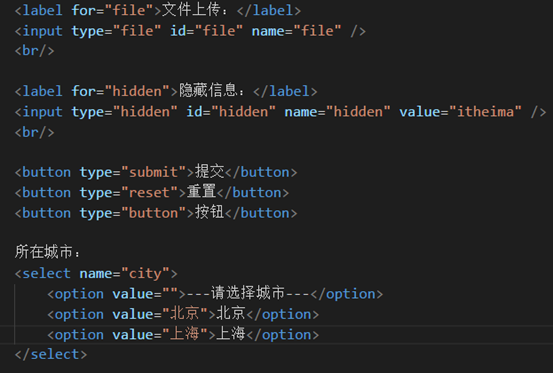Click the submit button line text "提交"

[x=210, y=172]
